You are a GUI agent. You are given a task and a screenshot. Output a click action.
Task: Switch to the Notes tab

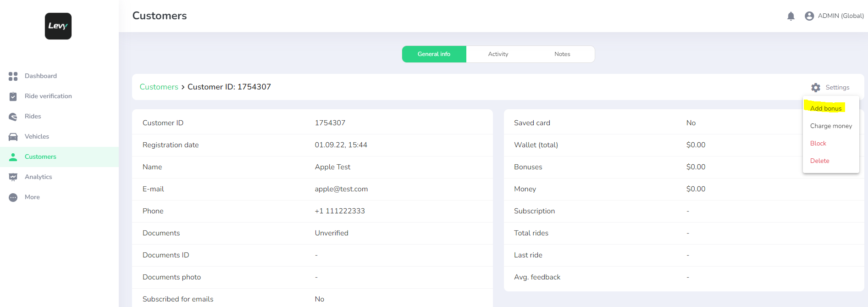562,54
